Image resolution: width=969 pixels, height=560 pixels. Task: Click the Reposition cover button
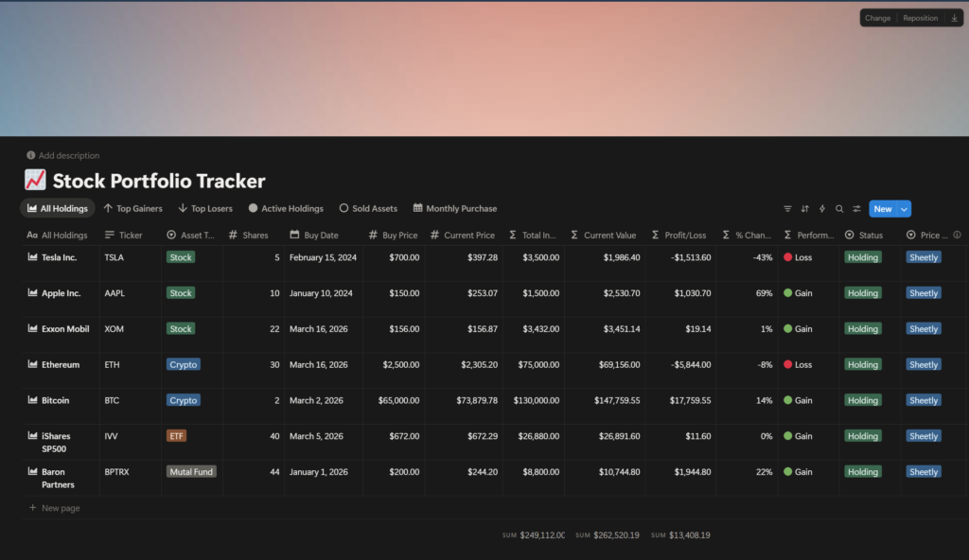(x=920, y=18)
